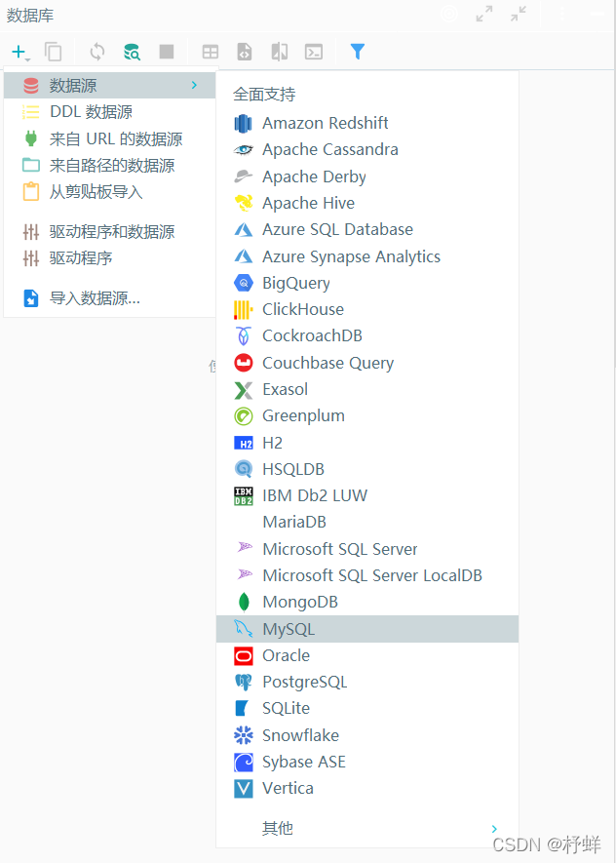Select IBM Db2 LUW data source

tap(367, 495)
